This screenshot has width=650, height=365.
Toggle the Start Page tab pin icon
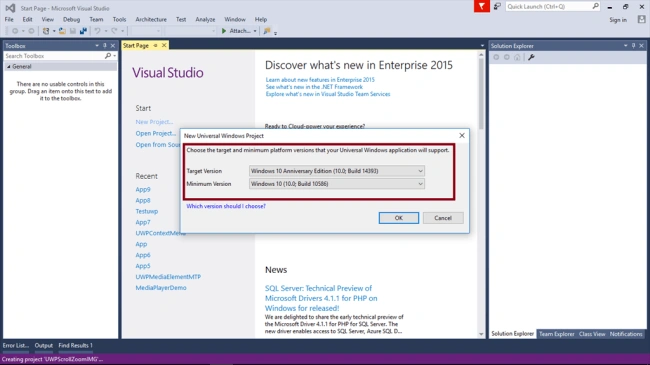[x=155, y=46]
